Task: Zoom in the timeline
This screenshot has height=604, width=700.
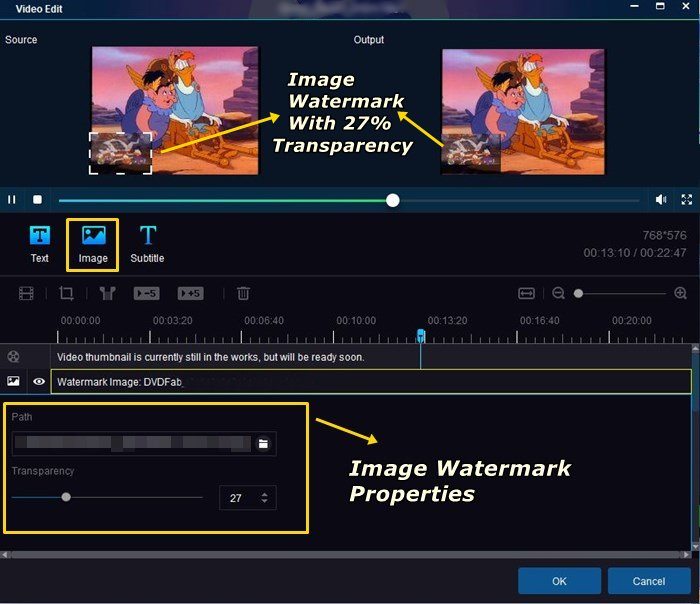Action: 680,293
